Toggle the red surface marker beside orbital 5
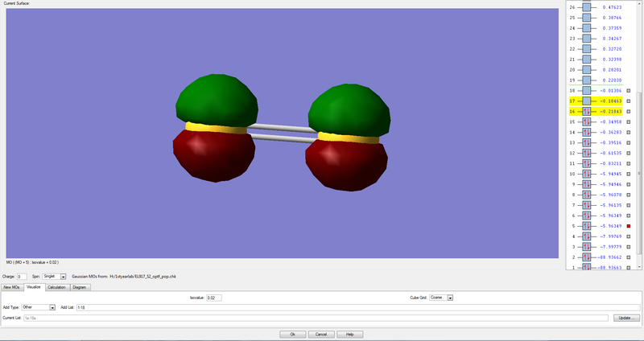Screen dimensions: 644x341 tap(629, 226)
